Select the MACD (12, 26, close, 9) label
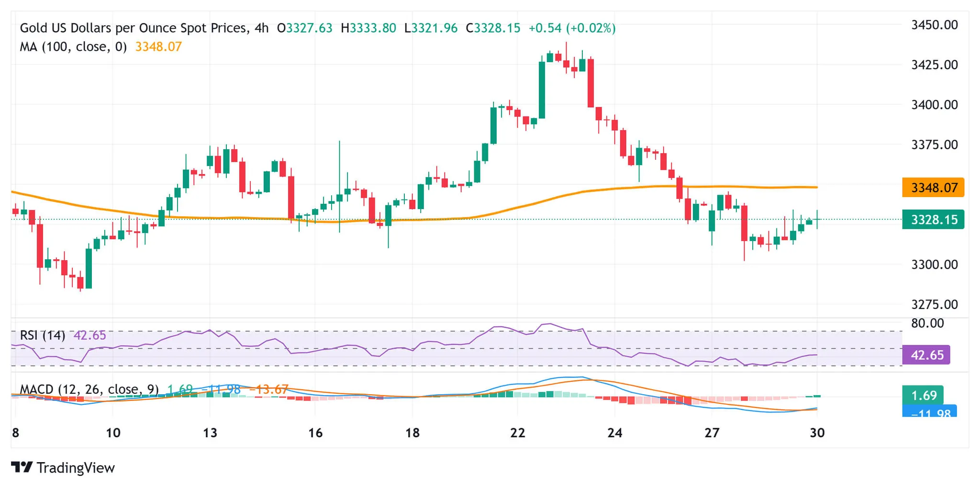 tap(89, 389)
